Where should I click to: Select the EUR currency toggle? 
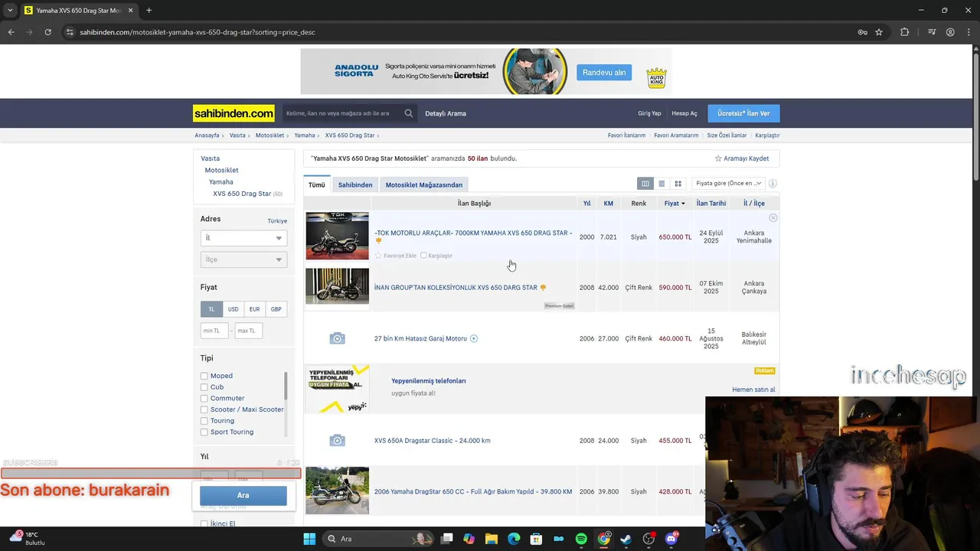[x=254, y=309]
